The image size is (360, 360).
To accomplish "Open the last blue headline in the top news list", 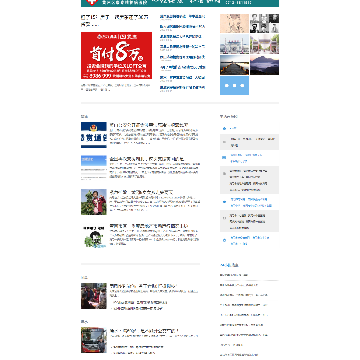I will (x=182, y=88).
